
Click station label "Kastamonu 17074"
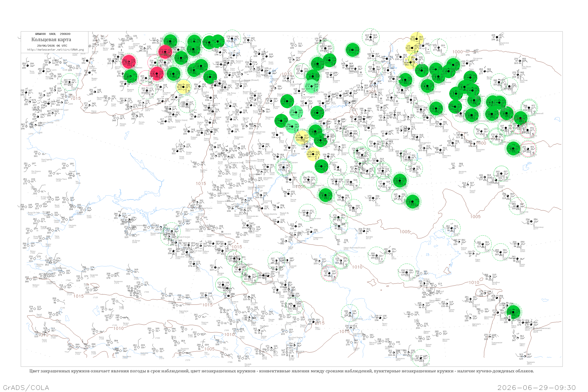coord(118,282)
